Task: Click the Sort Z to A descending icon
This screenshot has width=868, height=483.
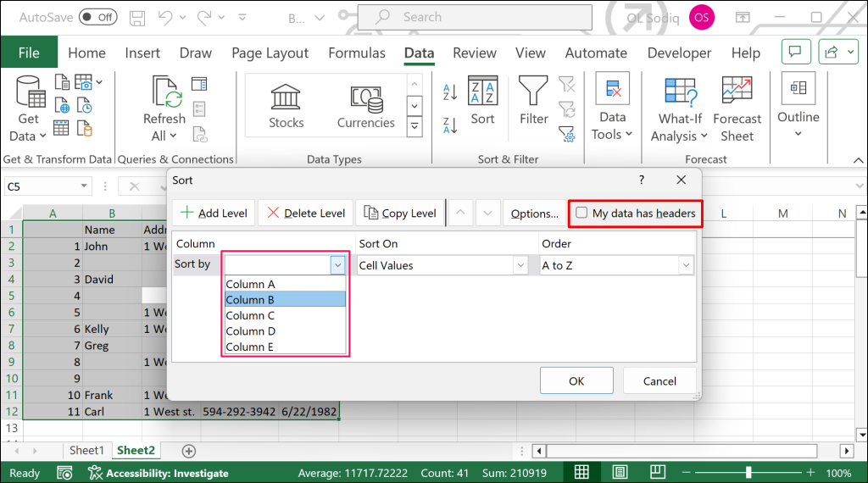Action: click(x=450, y=125)
